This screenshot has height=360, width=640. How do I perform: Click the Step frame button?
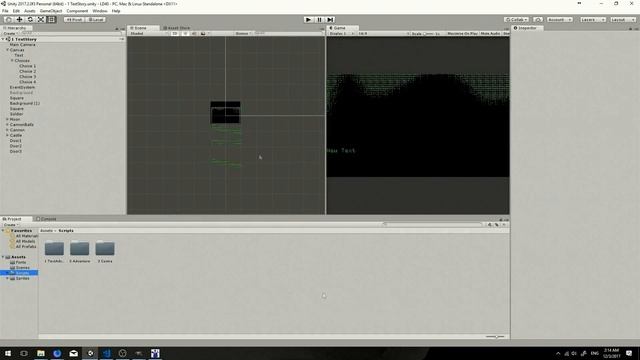[x=330, y=20]
